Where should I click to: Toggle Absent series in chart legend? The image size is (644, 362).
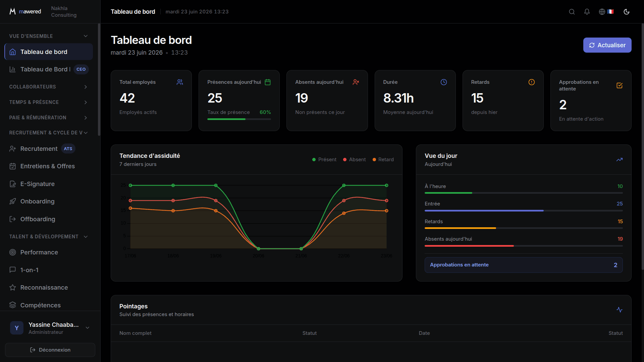tap(354, 160)
